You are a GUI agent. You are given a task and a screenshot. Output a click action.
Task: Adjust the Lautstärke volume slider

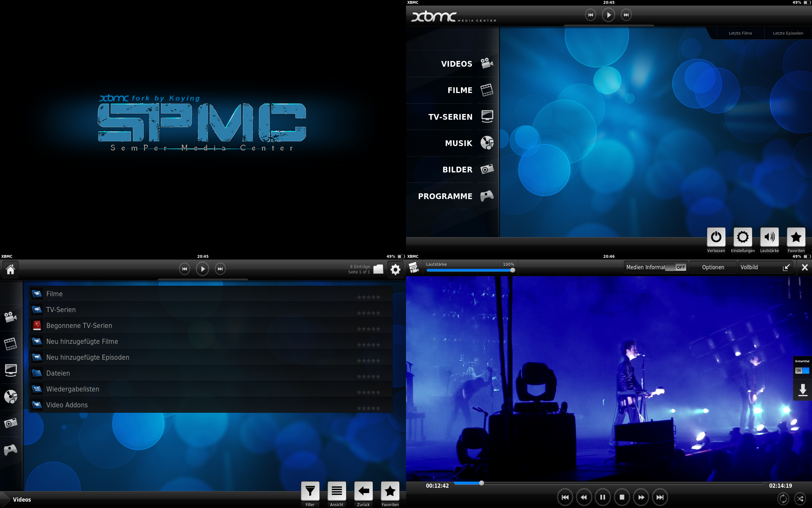(470, 270)
